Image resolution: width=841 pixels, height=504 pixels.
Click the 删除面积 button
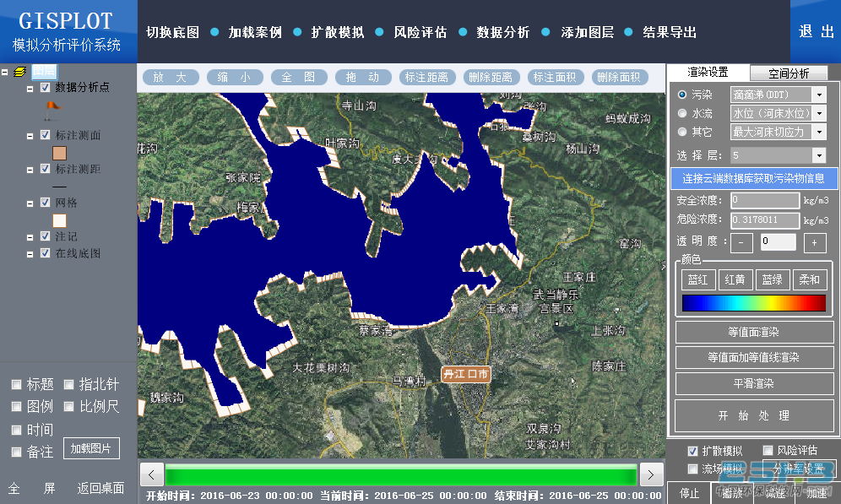(620, 77)
